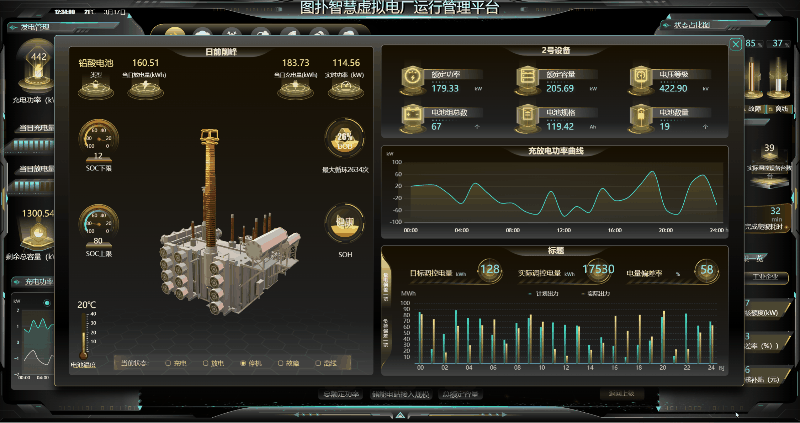Click the 26% DOD circular indicator
Viewport: 800px width, 423px height.
pos(345,139)
